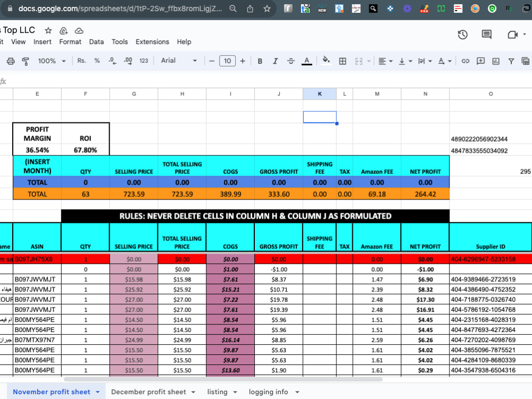Bookmark page with browser star icon
The width and height of the screenshot is (532, 399).
(267, 9)
